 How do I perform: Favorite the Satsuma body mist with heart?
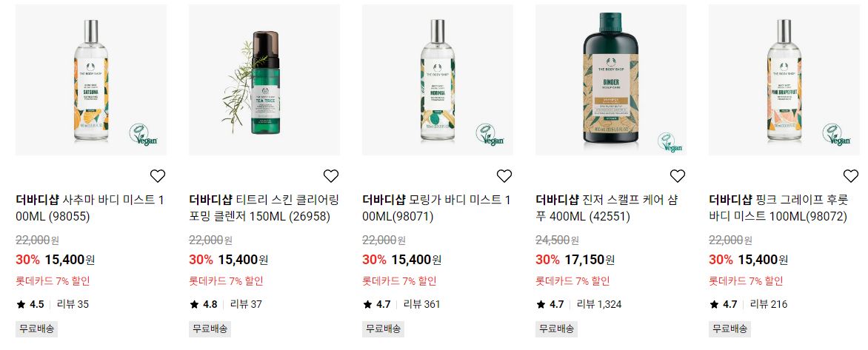(158, 176)
